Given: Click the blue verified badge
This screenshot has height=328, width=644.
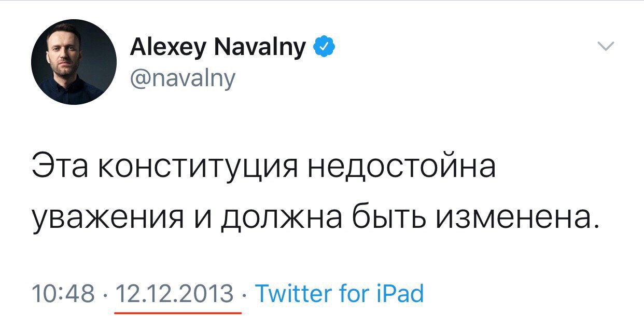Looking at the screenshot, I should [324, 48].
